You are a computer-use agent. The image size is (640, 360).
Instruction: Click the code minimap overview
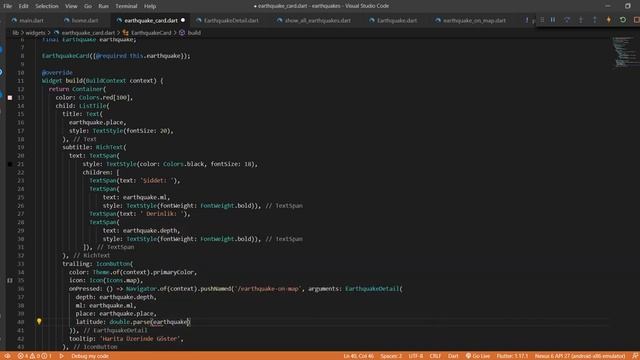point(625,52)
